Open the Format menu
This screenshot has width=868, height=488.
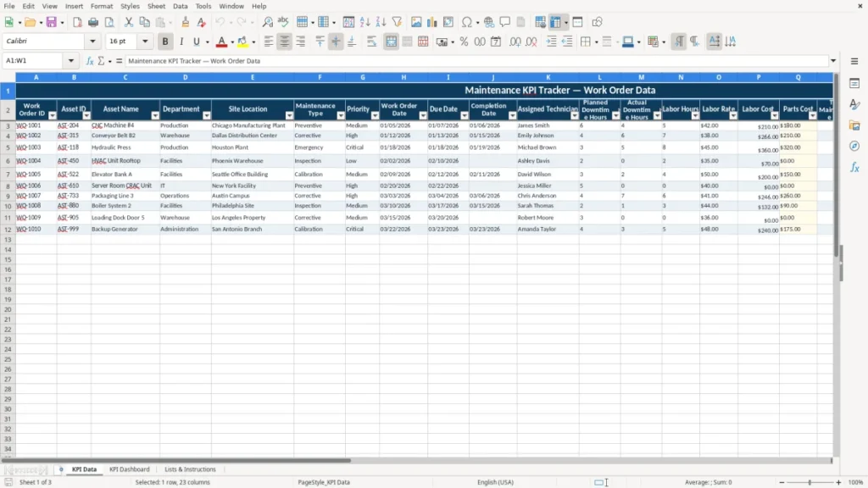(102, 6)
